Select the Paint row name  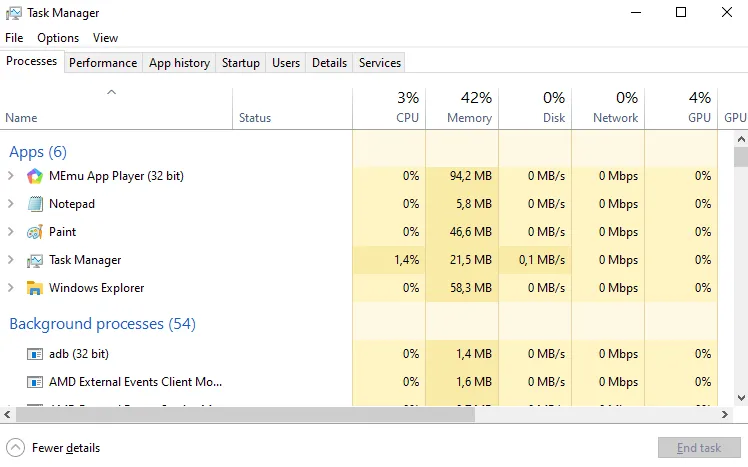click(x=62, y=232)
